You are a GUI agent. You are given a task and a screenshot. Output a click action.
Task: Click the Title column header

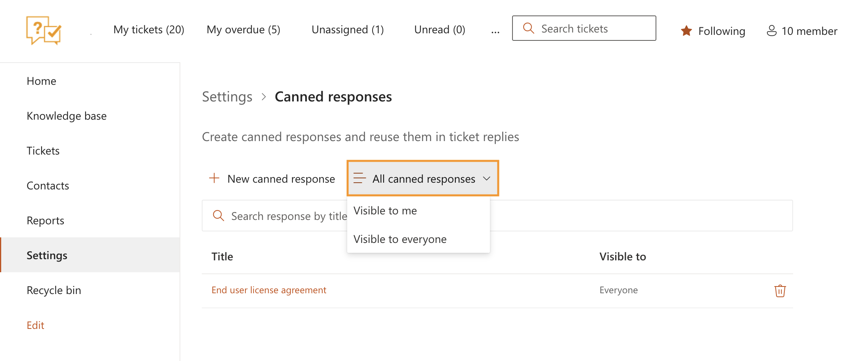[222, 256]
